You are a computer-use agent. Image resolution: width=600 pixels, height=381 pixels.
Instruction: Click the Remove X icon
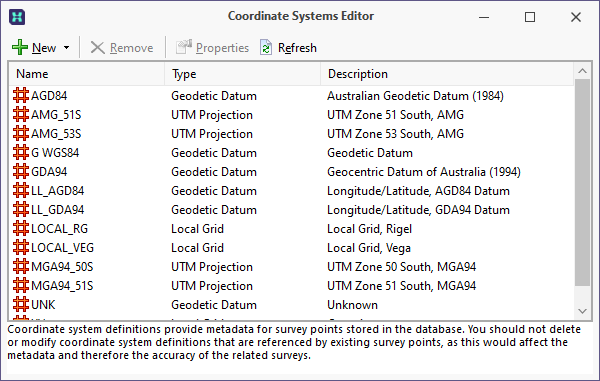[x=98, y=48]
